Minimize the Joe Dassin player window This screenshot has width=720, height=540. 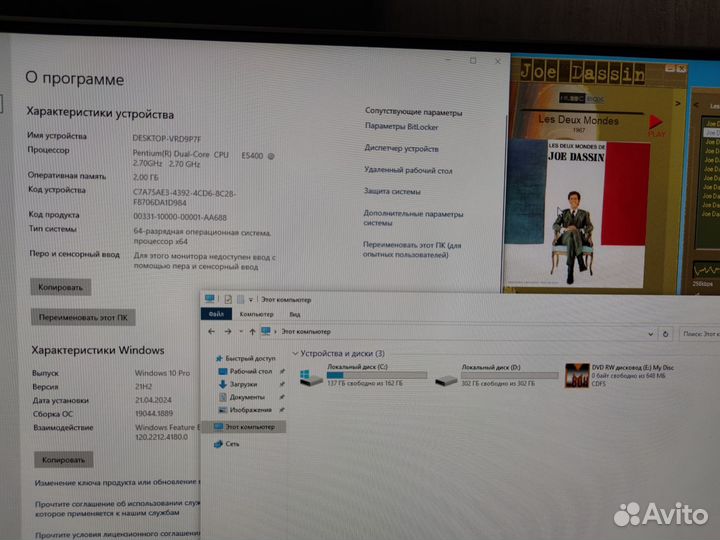point(670,68)
